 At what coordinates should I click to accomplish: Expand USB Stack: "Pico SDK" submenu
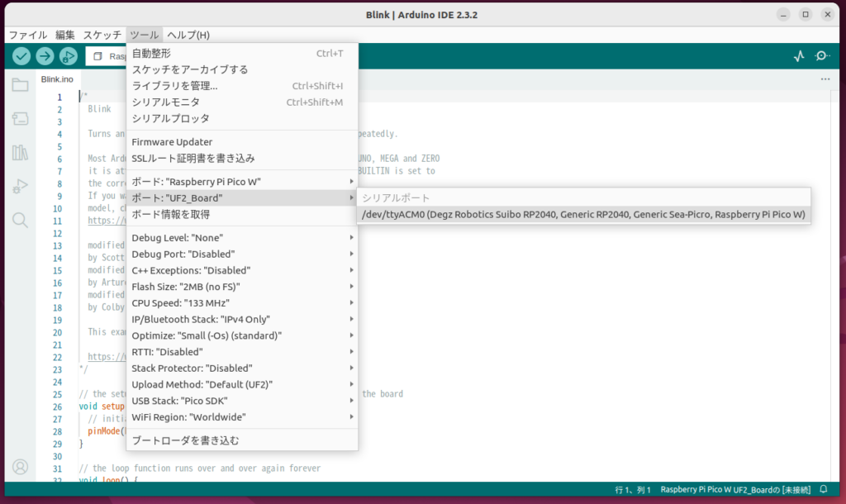coord(242,401)
